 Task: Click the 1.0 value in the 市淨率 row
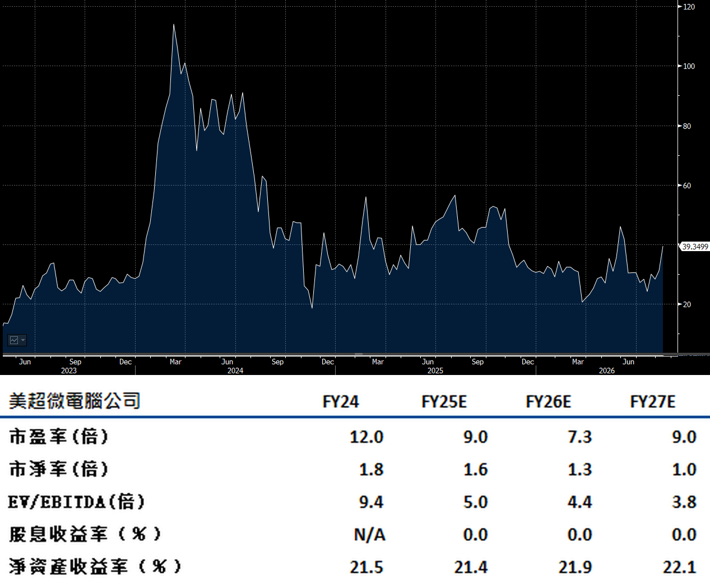click(x=684, y=469)
